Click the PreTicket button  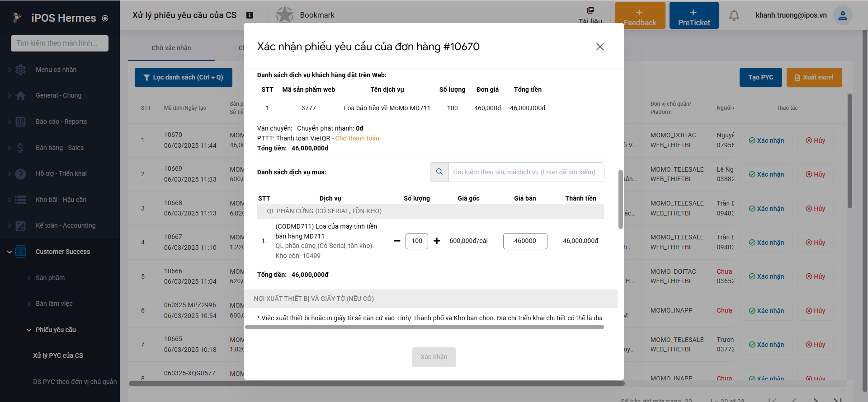click(694, 15)
